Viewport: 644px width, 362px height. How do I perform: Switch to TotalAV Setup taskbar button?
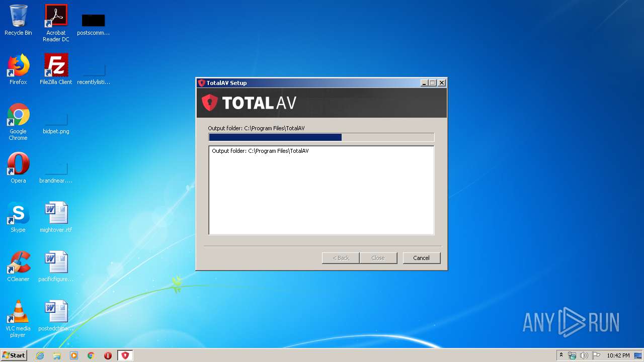(125, 355)
